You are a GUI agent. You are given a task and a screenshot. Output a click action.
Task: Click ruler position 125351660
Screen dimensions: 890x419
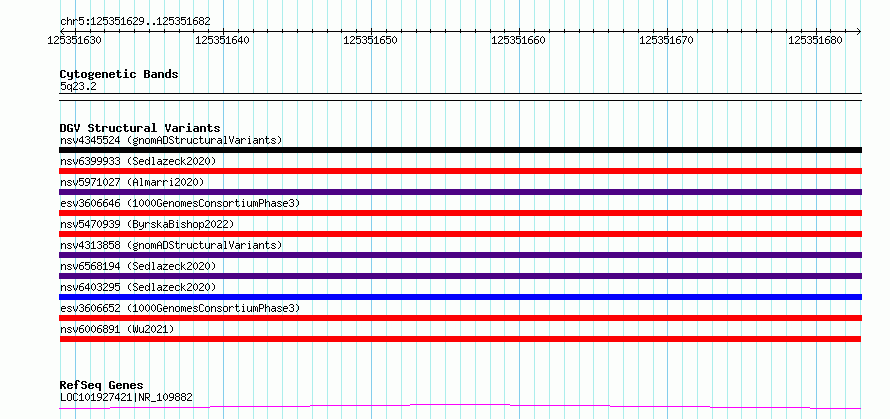click(518, 40)
